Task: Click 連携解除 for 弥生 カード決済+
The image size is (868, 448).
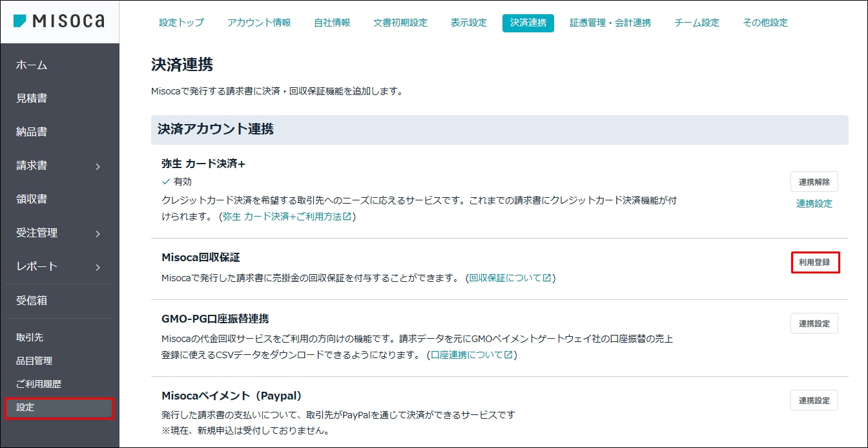Action: click(x=814, y=182)
